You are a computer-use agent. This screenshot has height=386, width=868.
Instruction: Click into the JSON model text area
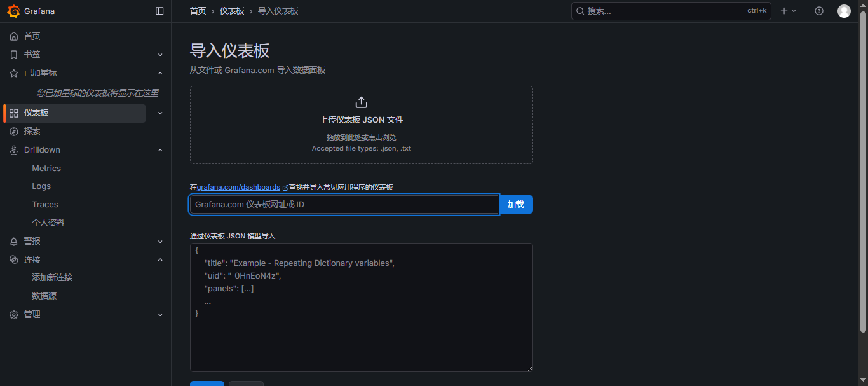coord(362,308)
